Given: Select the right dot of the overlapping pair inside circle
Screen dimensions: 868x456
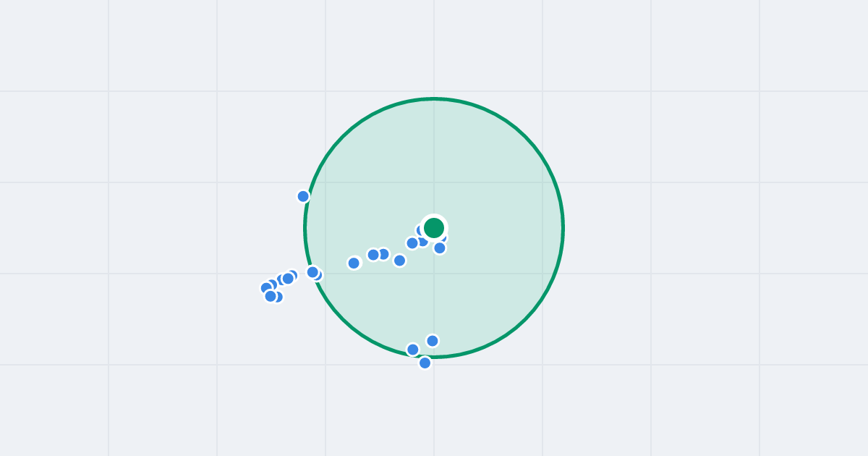Looking at the screenshot, I should [383, 254].
